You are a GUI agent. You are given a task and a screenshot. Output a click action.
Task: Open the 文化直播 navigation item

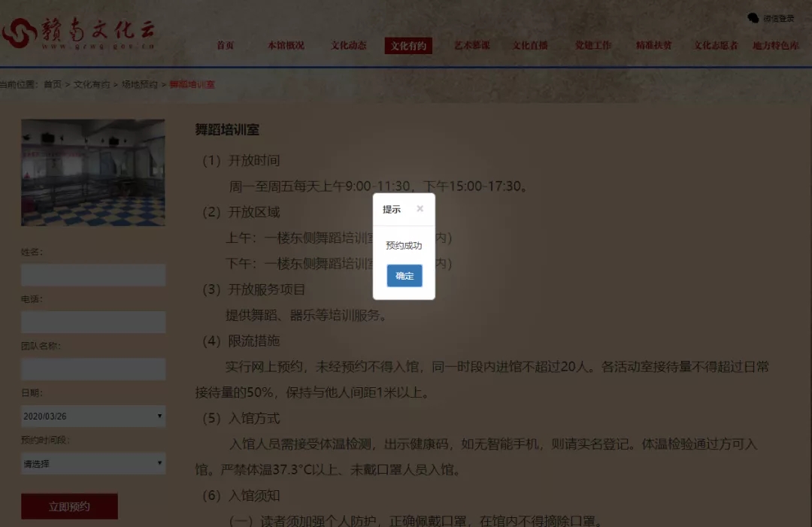(x=532, y=45)
